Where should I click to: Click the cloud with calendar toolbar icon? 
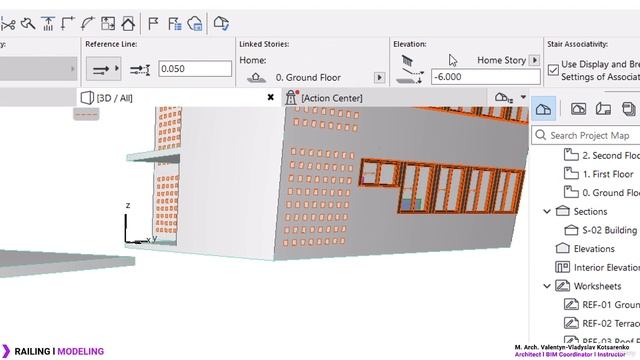(195, 24)
